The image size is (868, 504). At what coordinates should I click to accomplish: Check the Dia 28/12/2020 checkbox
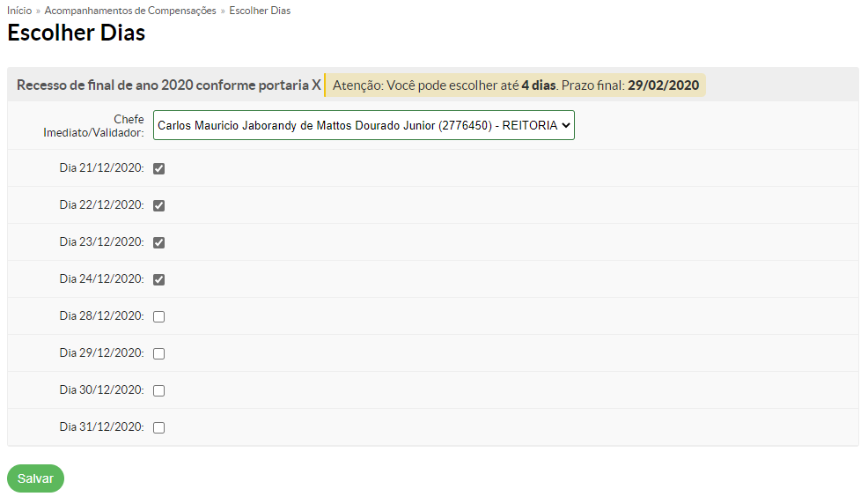[x=158, y=317]
